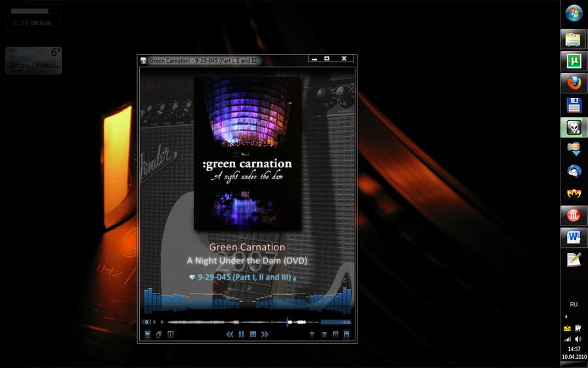The width and height of the screenshot is (588, 368).
Task: Click the stacked pages icon in the player
Action: [x=159, y=334]
